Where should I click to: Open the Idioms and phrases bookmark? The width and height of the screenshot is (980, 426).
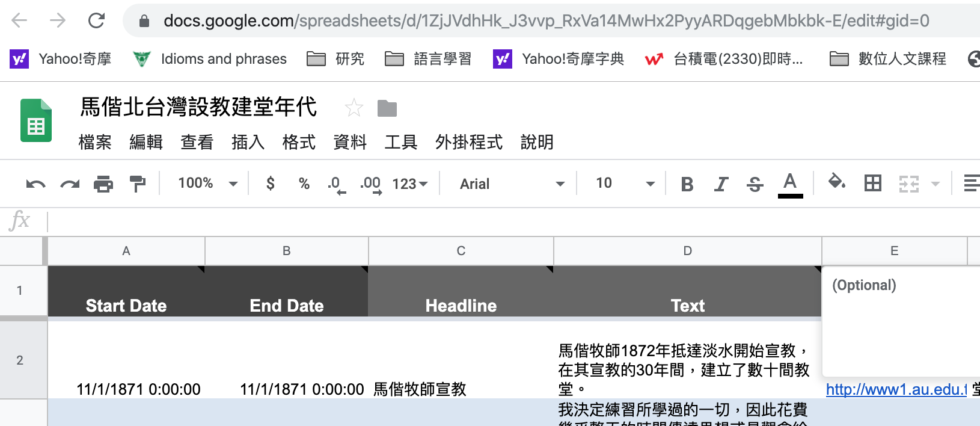click(x=210, y=59)
